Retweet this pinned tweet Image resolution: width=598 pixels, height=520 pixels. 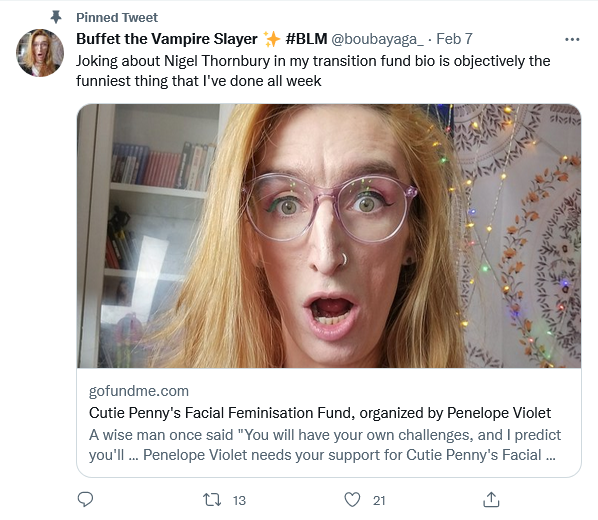pyautogui.click(x=212, y=499)
